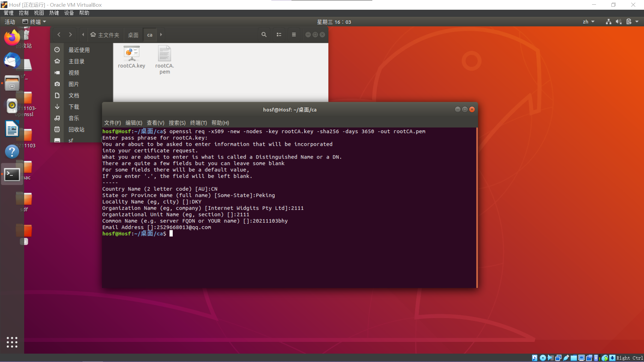Go back with file manager back arrow
This screenshot has height=362, width=644.
(x=59, y=35)
